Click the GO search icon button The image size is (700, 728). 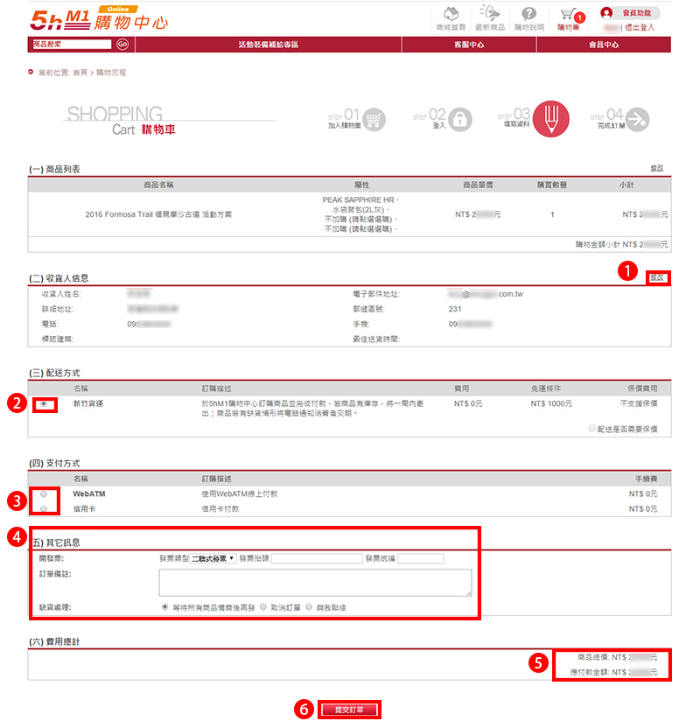tap(122, 44)
